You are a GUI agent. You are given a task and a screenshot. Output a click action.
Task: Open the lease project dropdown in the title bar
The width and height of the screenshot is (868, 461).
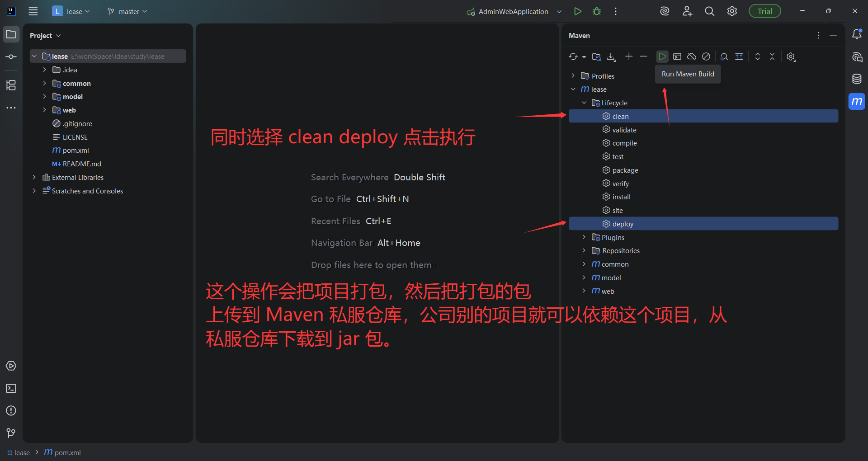pos(71,11)
